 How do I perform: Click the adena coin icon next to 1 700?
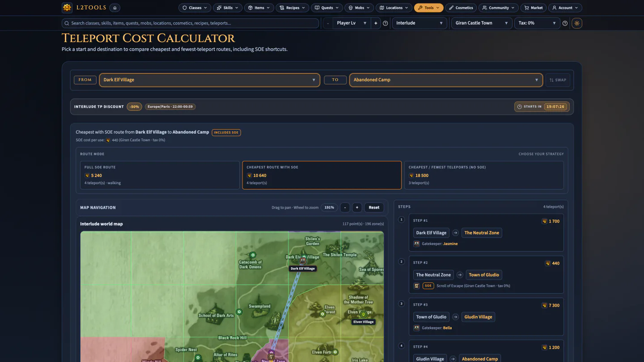tap(544, 221)
